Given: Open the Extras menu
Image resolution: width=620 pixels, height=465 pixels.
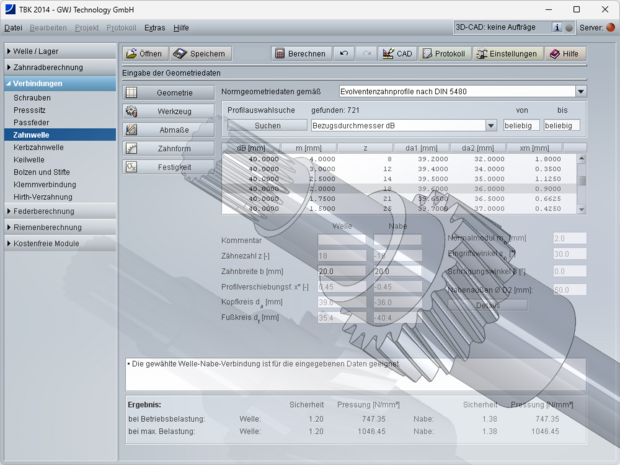Looking at the screenshot, I should 155,28.
